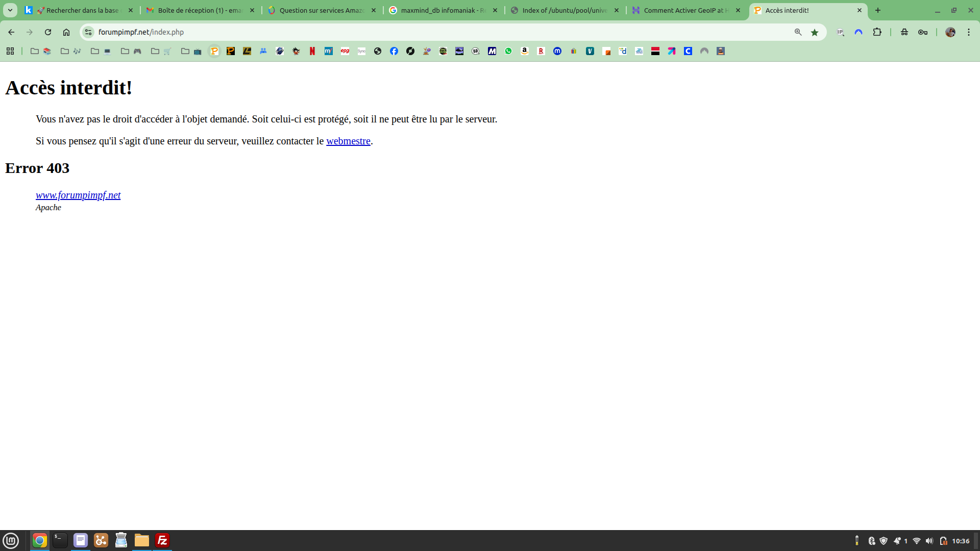Launch FileZilla from the taskbar
The width and height of the screenshot is (980, 551).
point(162,540)
